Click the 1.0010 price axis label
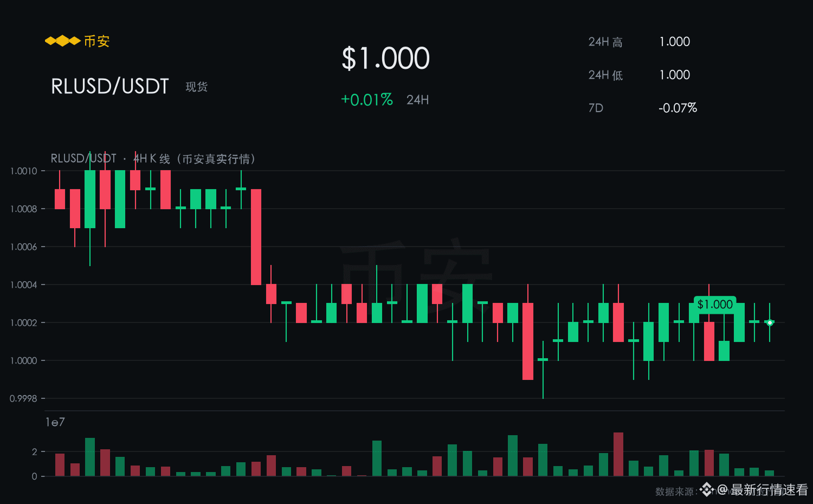 [x=24, y=171]
